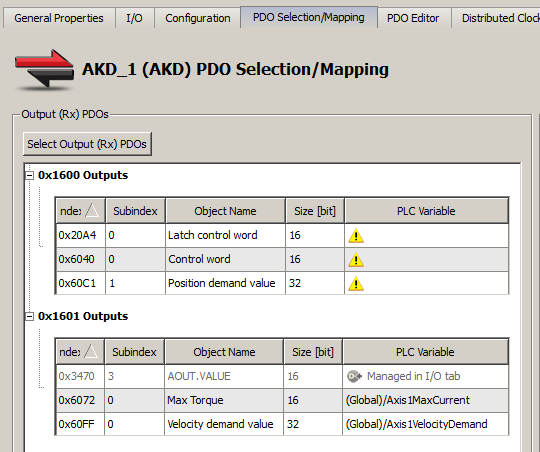The width and height of the screenshot is (540, 452).
Task: Click warning icon in Control word row
Action: [x=356, y=260]
